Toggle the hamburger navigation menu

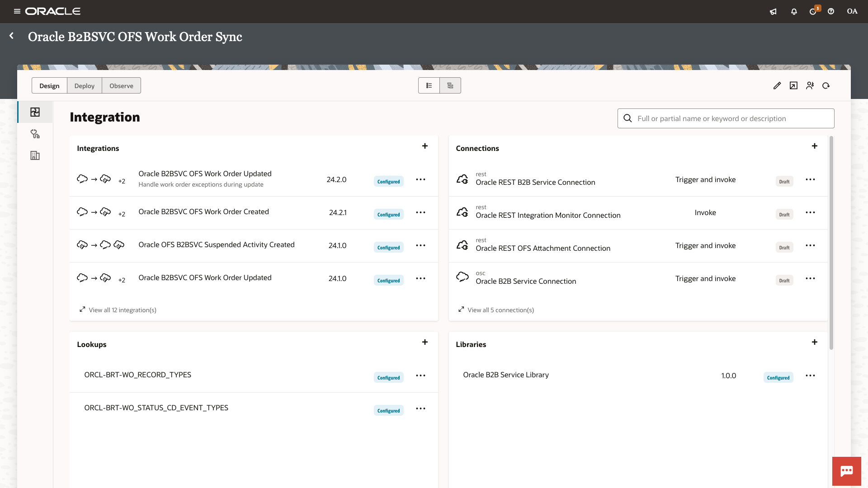[17, 11]
